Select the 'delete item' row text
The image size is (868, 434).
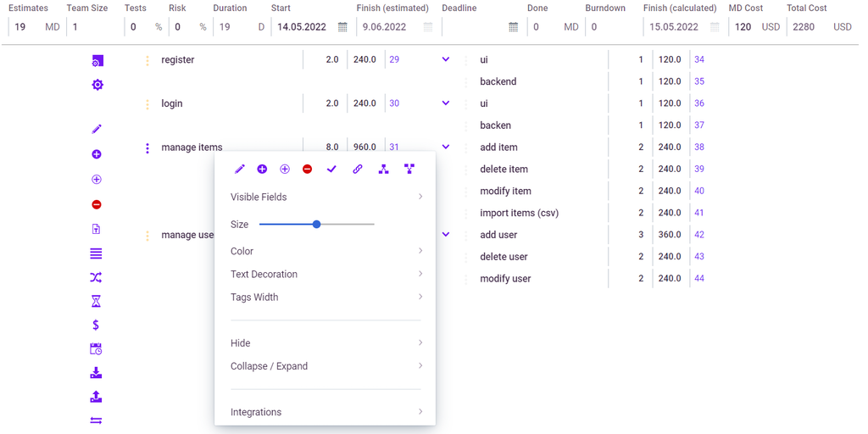[x=504, y=170]
